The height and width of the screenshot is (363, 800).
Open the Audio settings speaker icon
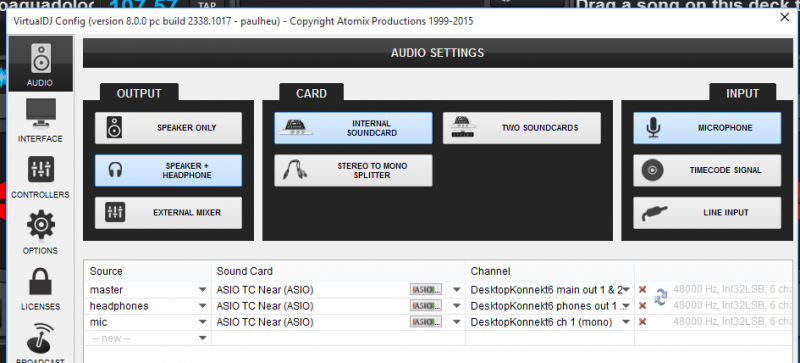pos(41,59)
